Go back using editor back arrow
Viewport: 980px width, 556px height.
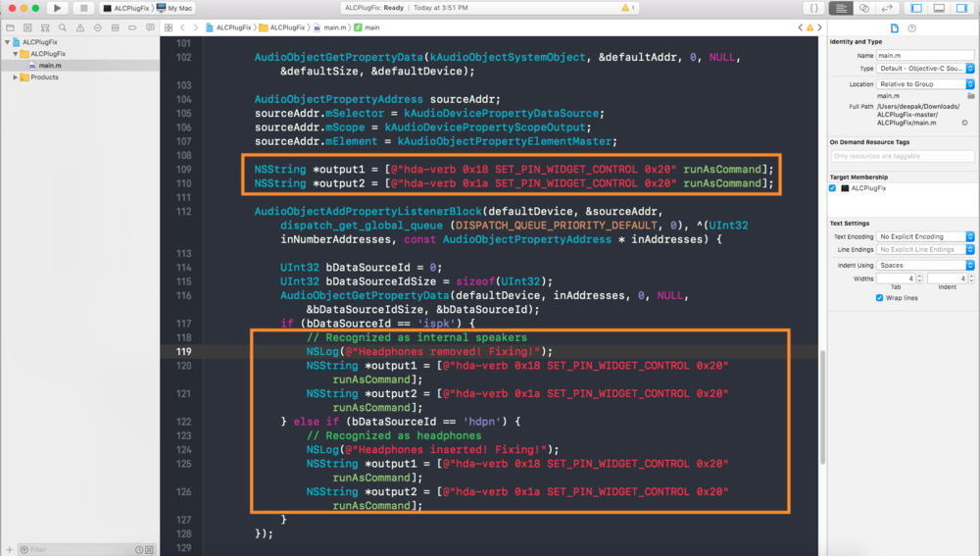[x=181, y=27]
